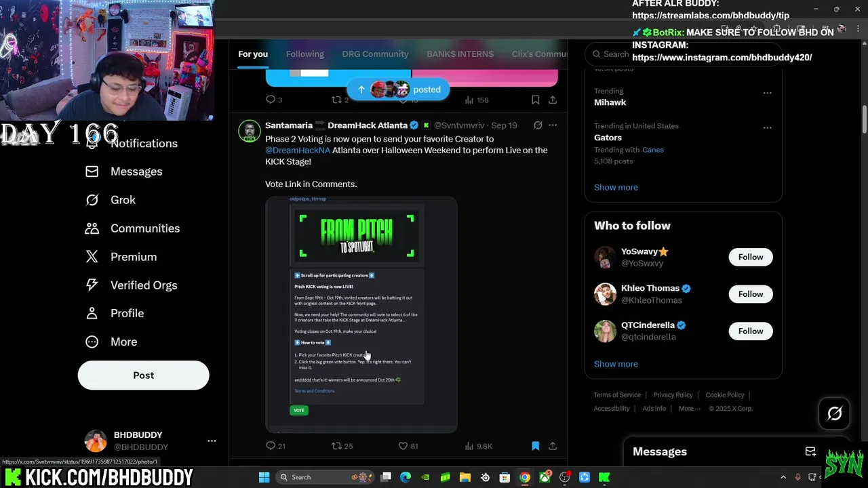Image resolution: width=868 pixels, height=488 pixels.
Task: Switch to the Following tab
Action: (x=305, y=54)
